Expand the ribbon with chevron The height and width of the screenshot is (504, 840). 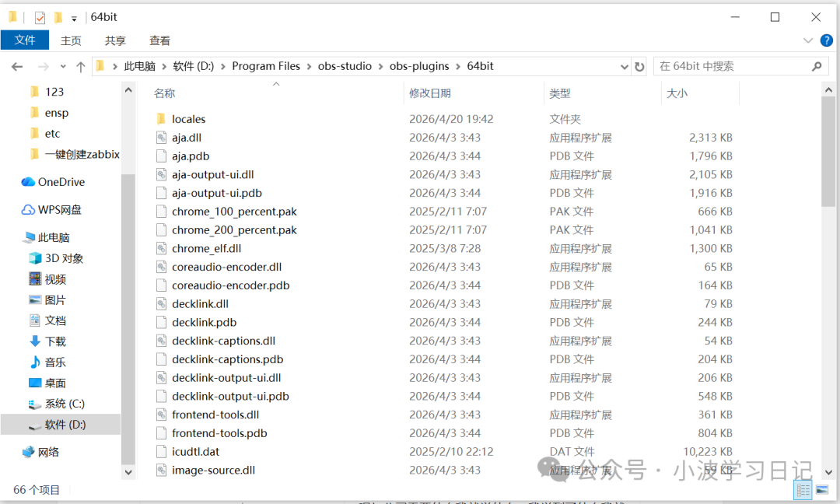pyautogui.click(x=807, y=40)
